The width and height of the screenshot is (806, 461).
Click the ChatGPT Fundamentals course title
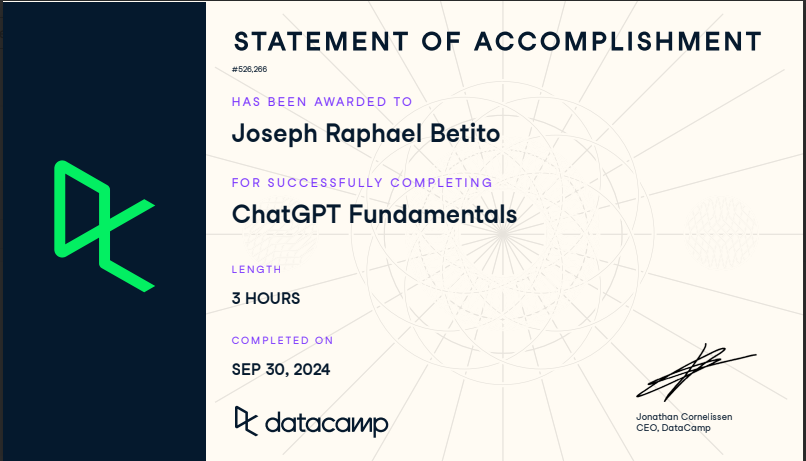tap(374, 213)
